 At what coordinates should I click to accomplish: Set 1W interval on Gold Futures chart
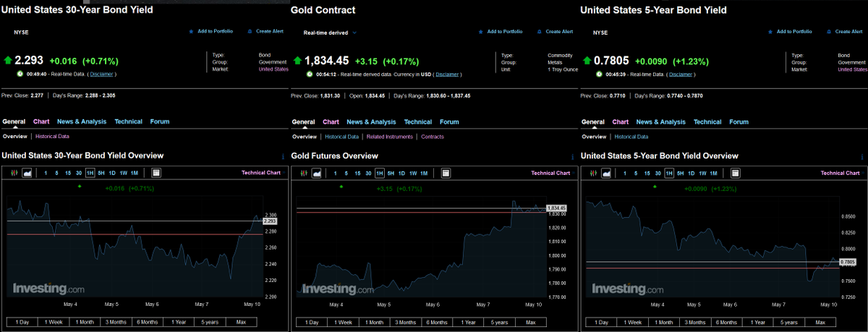pyautogui.click(x=413, y=173)
